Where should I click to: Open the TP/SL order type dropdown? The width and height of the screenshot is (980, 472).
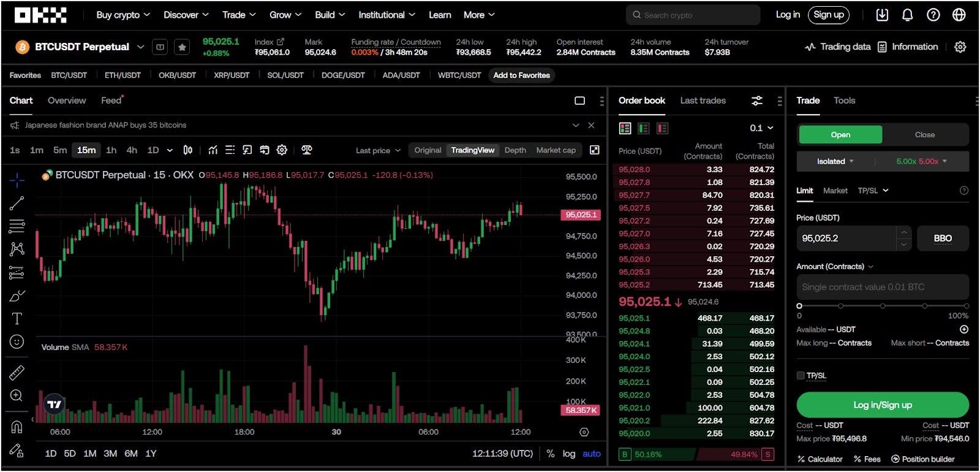[873, 191]
